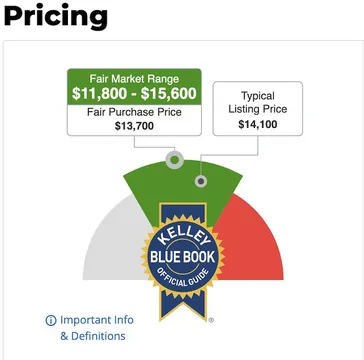This screenshot has width=364, height=360.
Task: Click the green Fair Market Range banner
Action: (134, 87)
